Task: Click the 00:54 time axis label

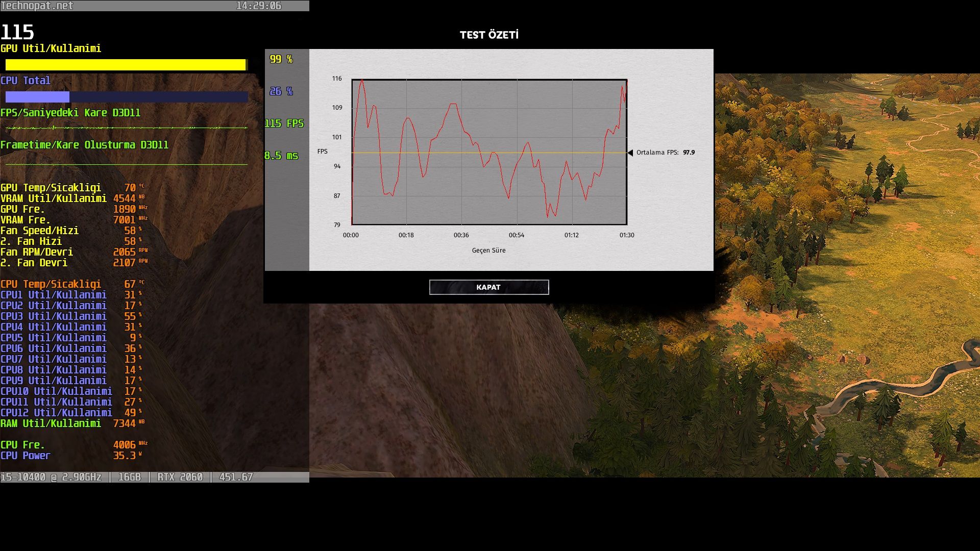Action: pyautogui.click(x=516, y=235)
